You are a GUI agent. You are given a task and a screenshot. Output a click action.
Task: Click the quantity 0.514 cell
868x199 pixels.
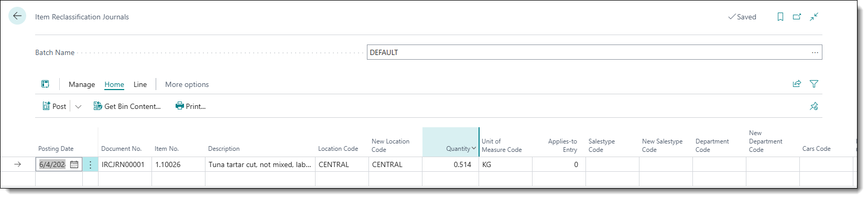(451, 164)
